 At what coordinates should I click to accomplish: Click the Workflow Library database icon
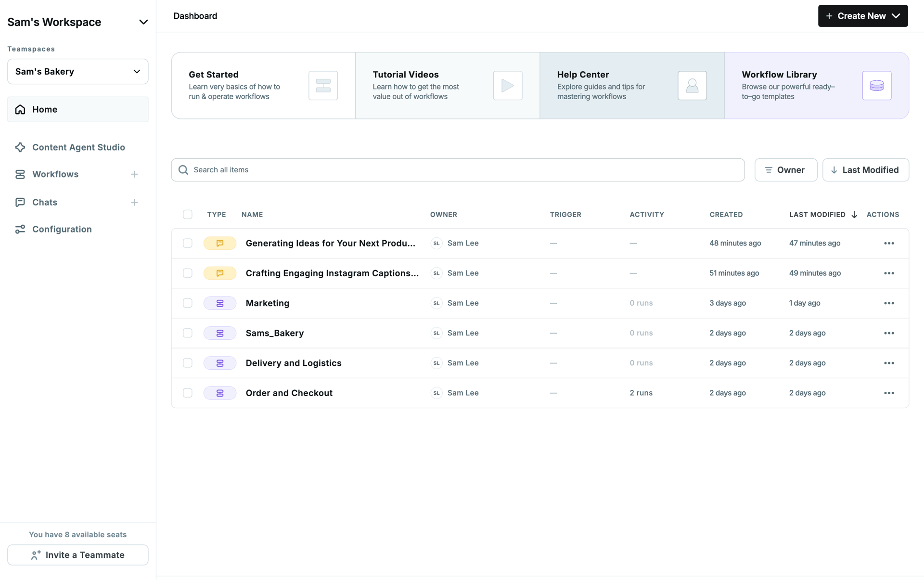876,86
